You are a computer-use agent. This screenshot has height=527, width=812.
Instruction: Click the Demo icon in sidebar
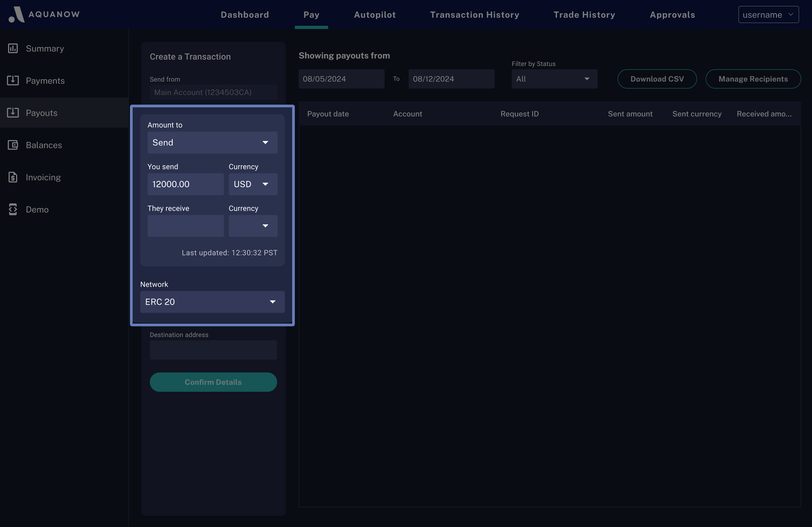coord(13,209)
